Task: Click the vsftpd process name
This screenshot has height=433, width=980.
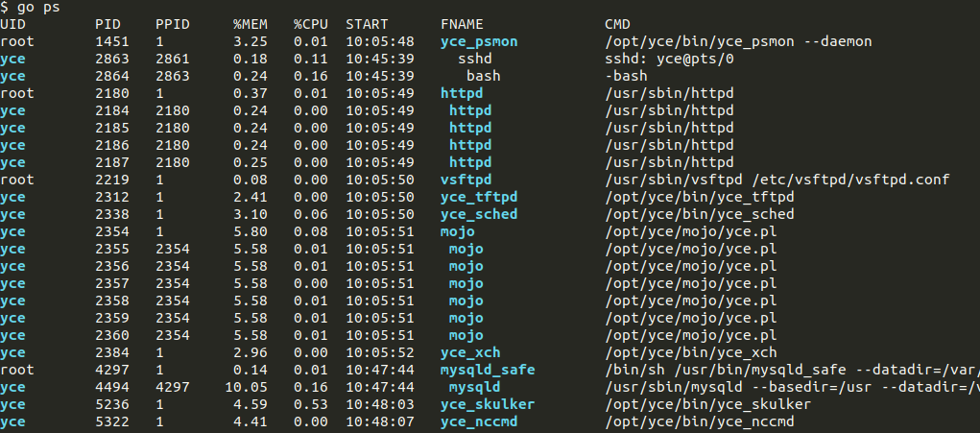Action: 466,180
